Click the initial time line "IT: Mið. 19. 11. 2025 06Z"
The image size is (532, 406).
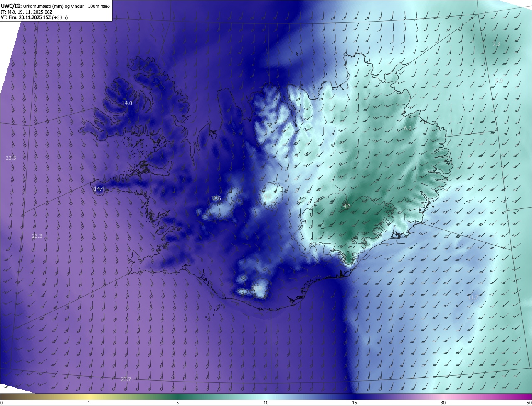[x=27, y=12]
